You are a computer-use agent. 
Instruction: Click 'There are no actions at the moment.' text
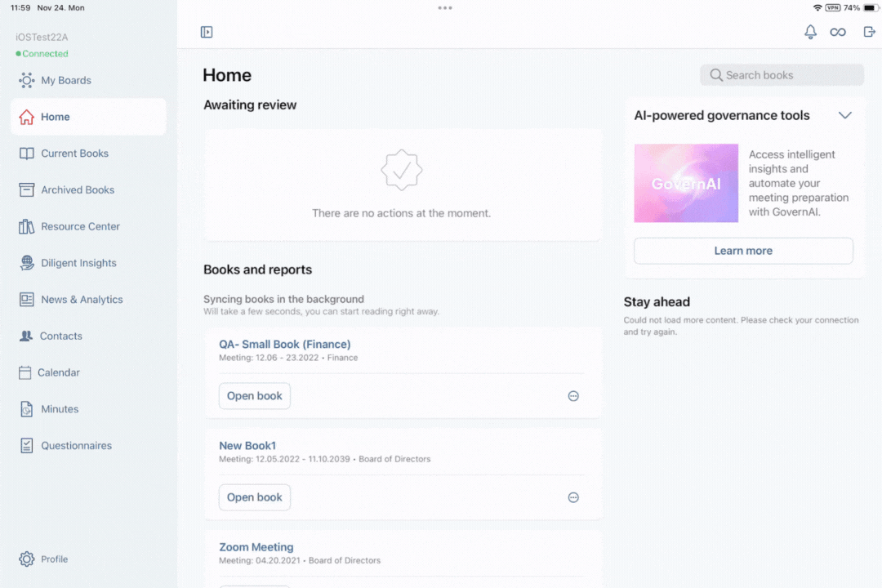tap(401, 213)
